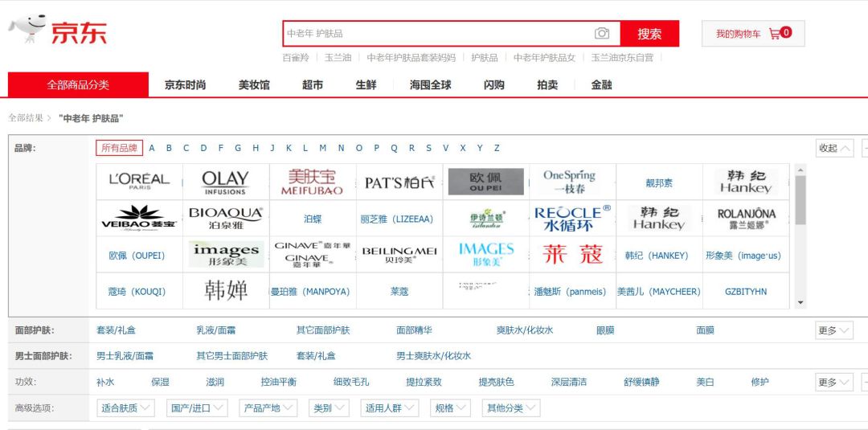The width and height of the screenshot is (868, 430).
Task: Select the GINAVE 嘉年華 brand logo
Action: (x=312, y=255)
